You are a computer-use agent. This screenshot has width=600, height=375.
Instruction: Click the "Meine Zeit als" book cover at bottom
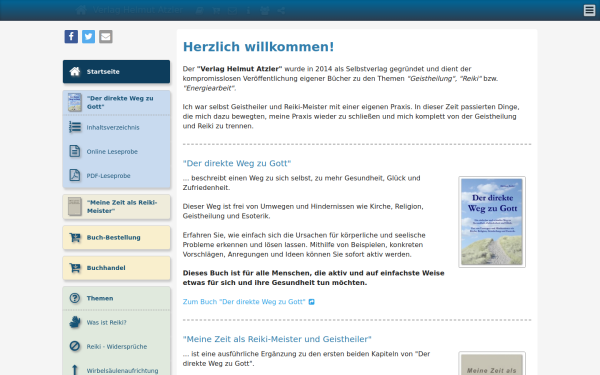click(x=492, y=364)
